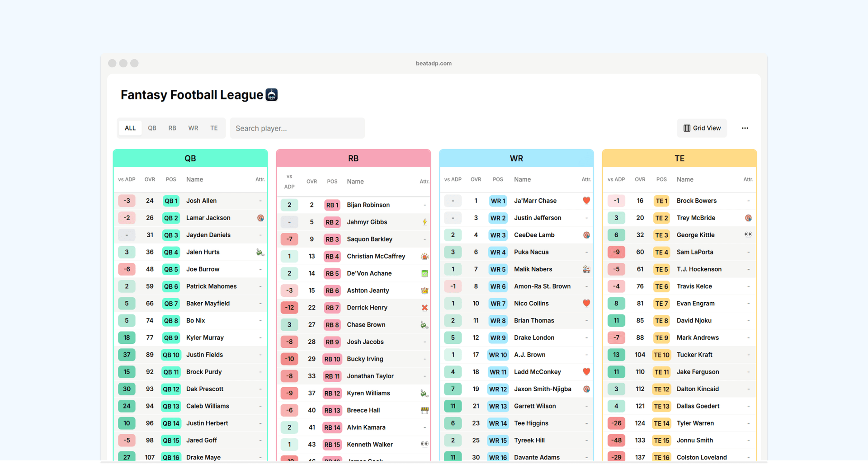The image size is (868, 464).
Task: Click the QB 12 badge for Dak Prescott
Action: coord(171,389)
